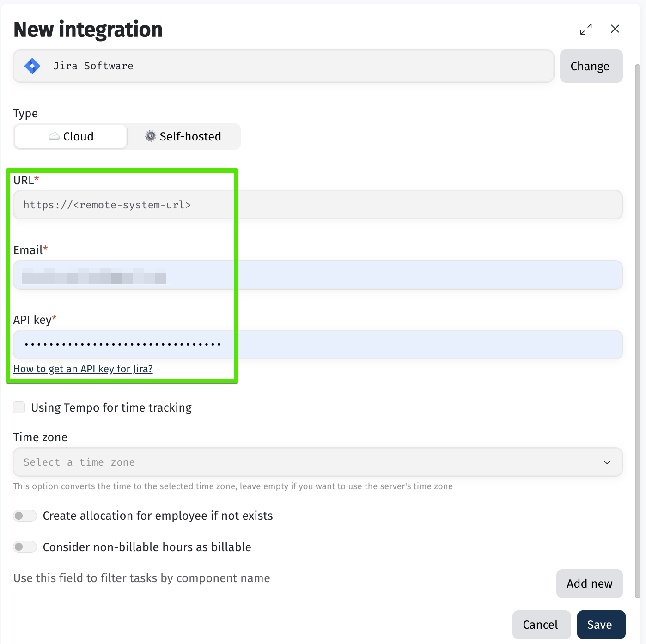Close the New integration dialog
646x644 pixels.
[x=615, y=29]
